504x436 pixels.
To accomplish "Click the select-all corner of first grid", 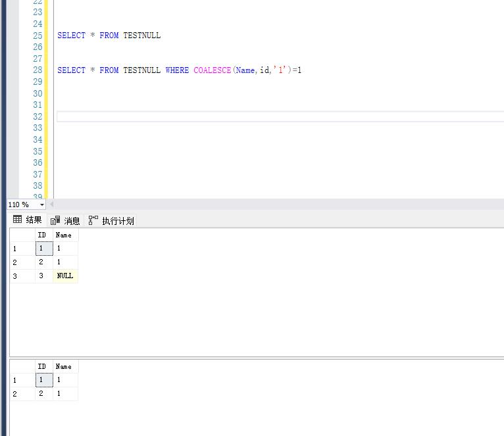I will pyautogui.click(x=22, y=235).
